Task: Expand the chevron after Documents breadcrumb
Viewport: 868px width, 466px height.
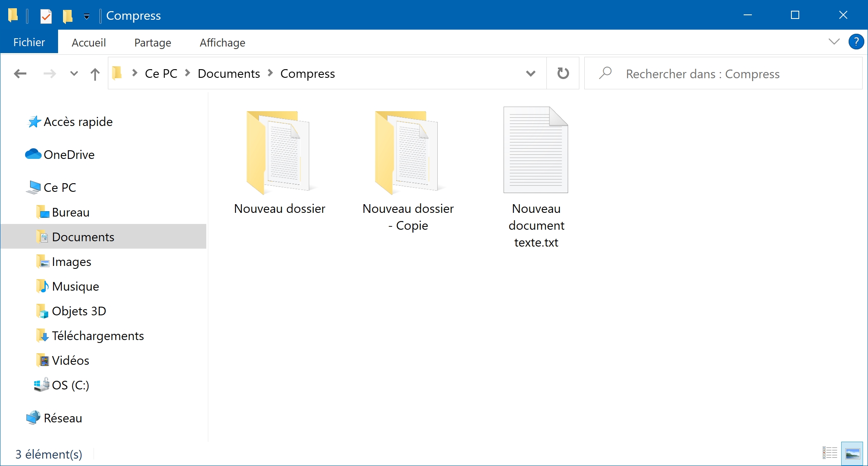Action: coord(271,73)
